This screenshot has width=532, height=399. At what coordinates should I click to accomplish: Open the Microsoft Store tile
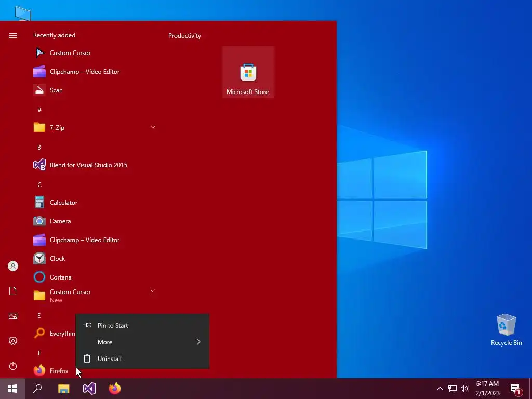(248, 72)
